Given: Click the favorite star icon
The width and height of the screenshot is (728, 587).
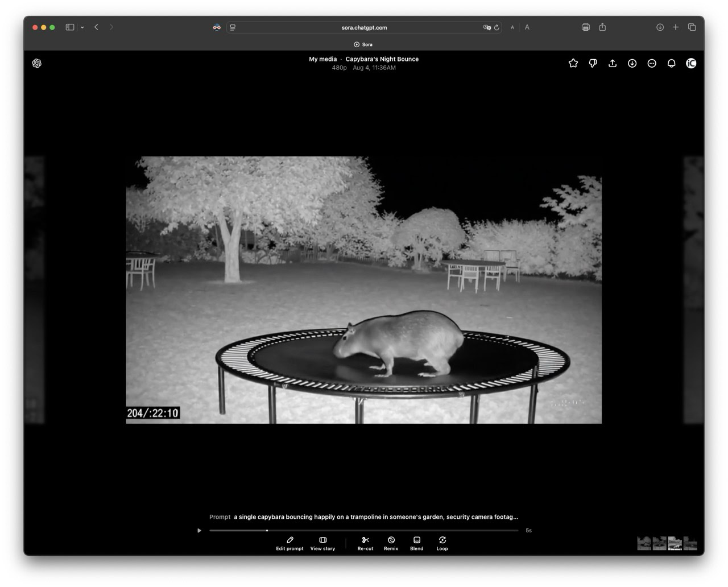Looking at the screenshot, I should tap(573, 63).
